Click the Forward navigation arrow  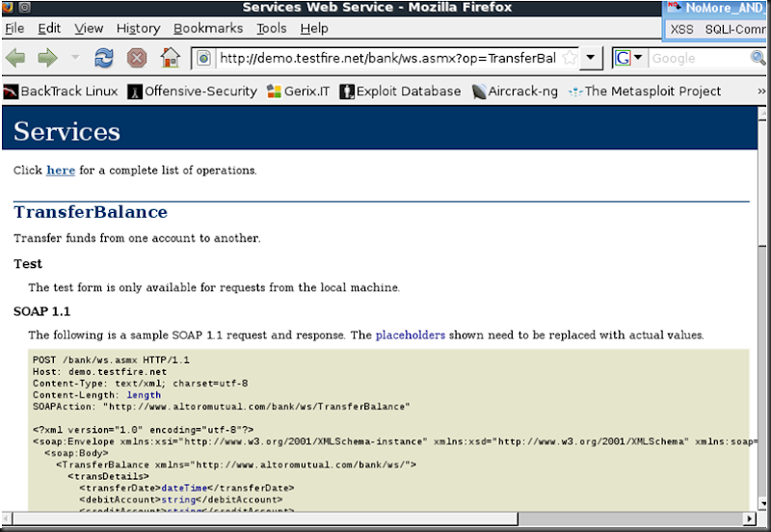tap(46, 59)
